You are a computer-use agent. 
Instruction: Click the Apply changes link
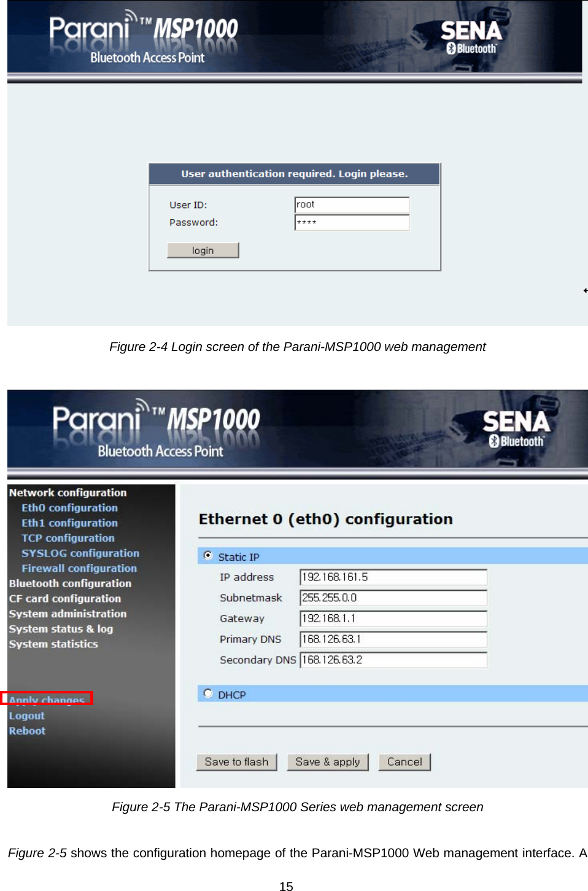coord(47,699)
